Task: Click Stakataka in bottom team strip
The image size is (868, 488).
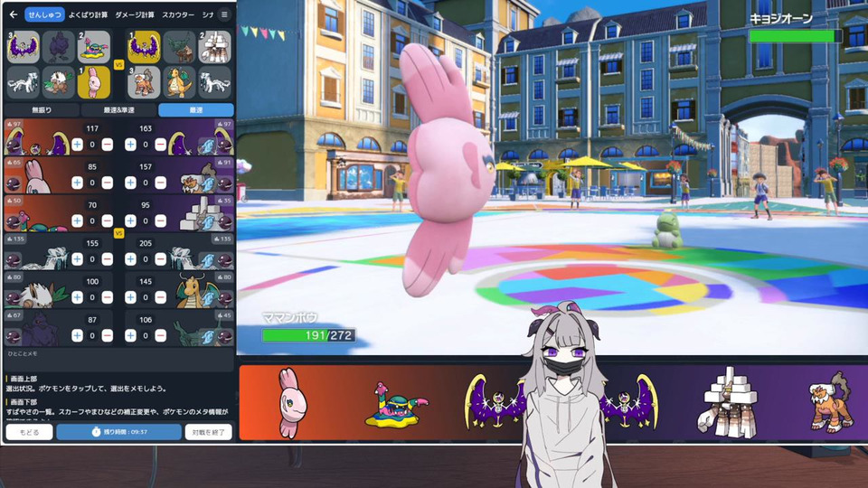Action: 729,401
